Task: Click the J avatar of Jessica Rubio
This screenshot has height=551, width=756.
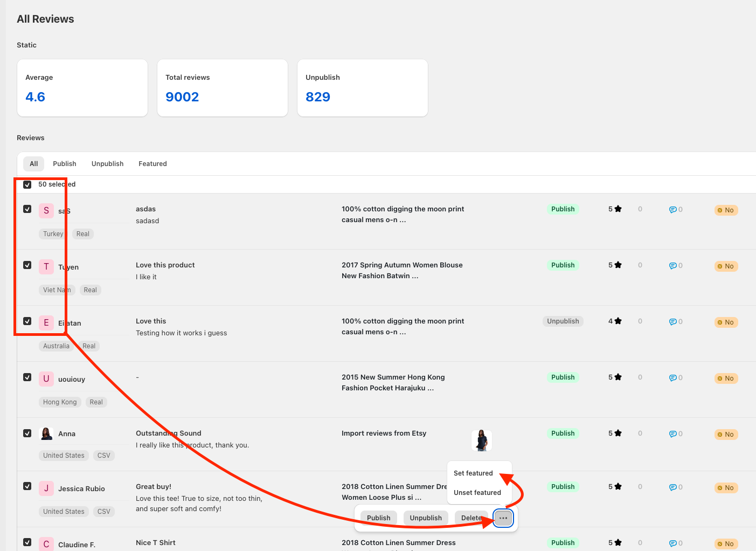Action: tap(46, 488)
